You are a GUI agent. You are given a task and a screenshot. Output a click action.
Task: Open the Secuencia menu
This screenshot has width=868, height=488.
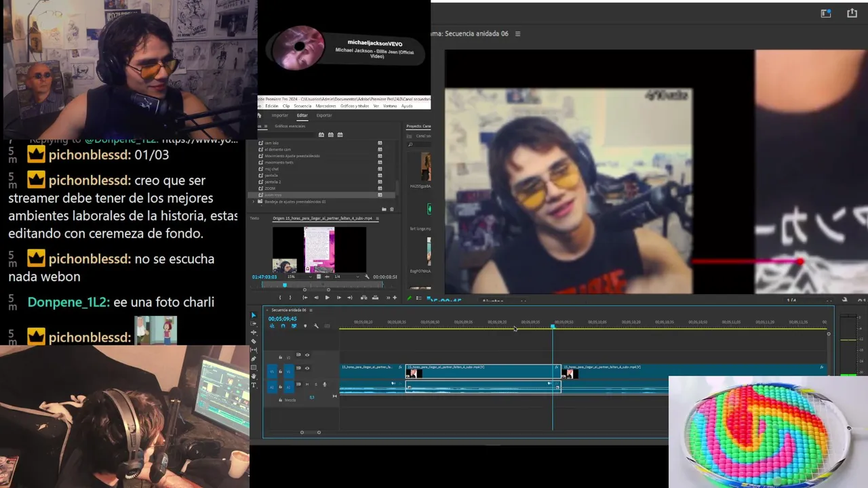pos(302,106)
